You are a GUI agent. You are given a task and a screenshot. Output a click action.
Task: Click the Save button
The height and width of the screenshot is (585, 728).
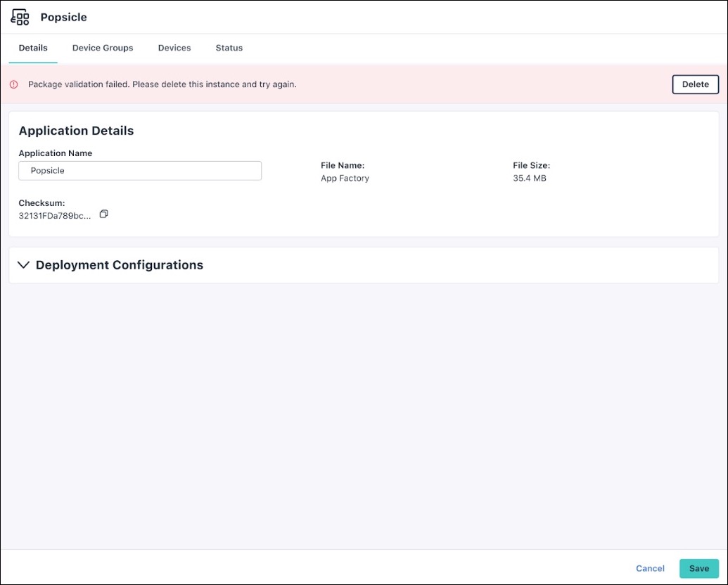[x=698, y=568]
